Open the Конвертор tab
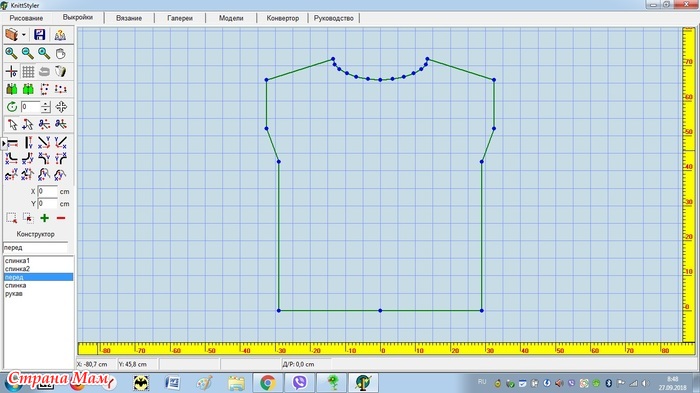This screenshot has height=393, width=700. (x=283, y=18)
